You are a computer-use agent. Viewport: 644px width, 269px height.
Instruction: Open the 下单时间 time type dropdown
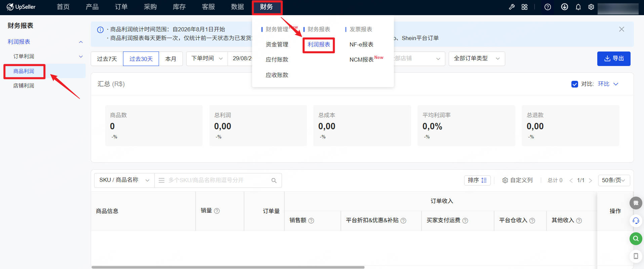(x=207, y=59)
